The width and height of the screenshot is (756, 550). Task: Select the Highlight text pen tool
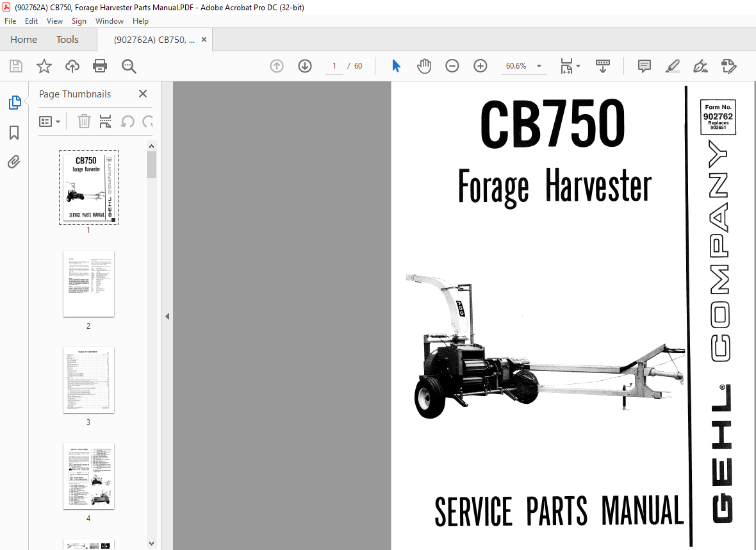click(x=672, y=66)
